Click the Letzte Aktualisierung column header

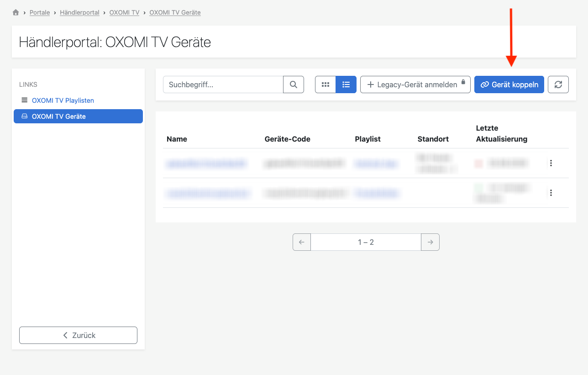click(502, 133)
